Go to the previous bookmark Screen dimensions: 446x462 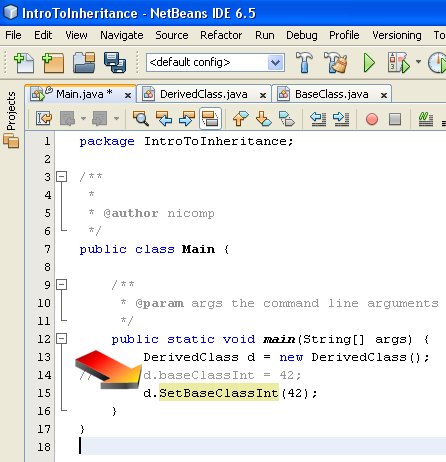coord(241,118)
